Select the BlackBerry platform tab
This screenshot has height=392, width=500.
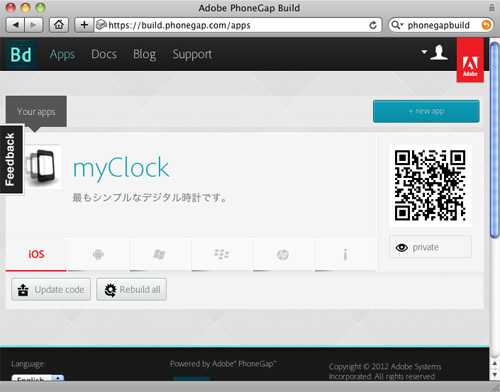click(x=221, y=254)
